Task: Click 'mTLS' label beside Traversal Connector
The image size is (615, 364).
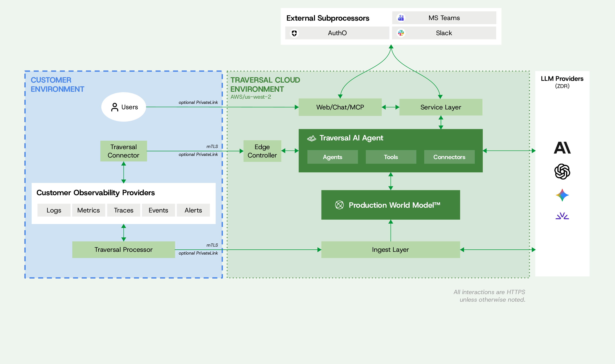Action: [x=212, y=146]
